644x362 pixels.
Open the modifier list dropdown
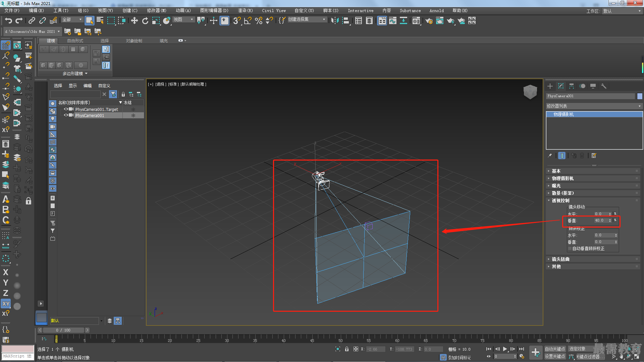click(594, 106)
